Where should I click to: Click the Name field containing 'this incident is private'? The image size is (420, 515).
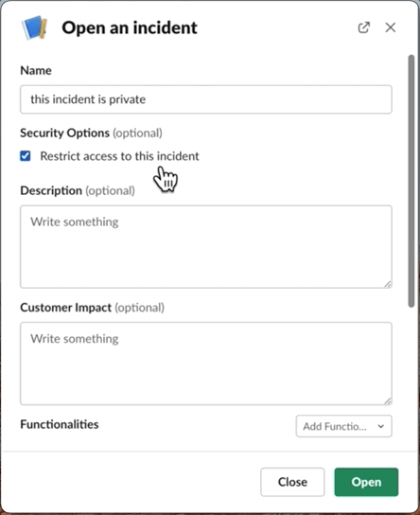pyautogui.click(x=206, y=99)
